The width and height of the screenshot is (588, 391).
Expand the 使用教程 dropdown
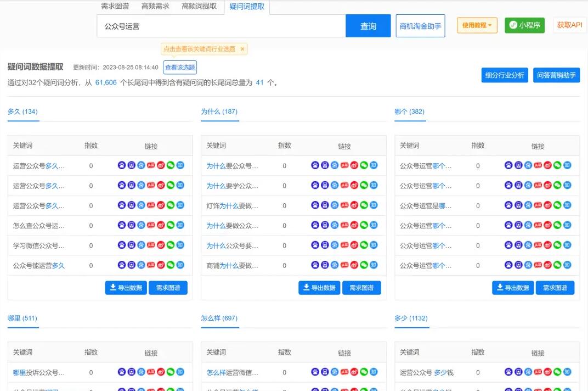pos(477,25)
